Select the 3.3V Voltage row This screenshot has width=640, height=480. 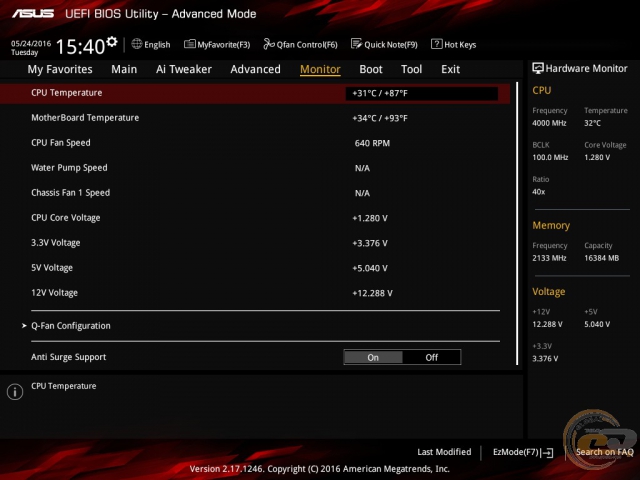click(255, 243)
